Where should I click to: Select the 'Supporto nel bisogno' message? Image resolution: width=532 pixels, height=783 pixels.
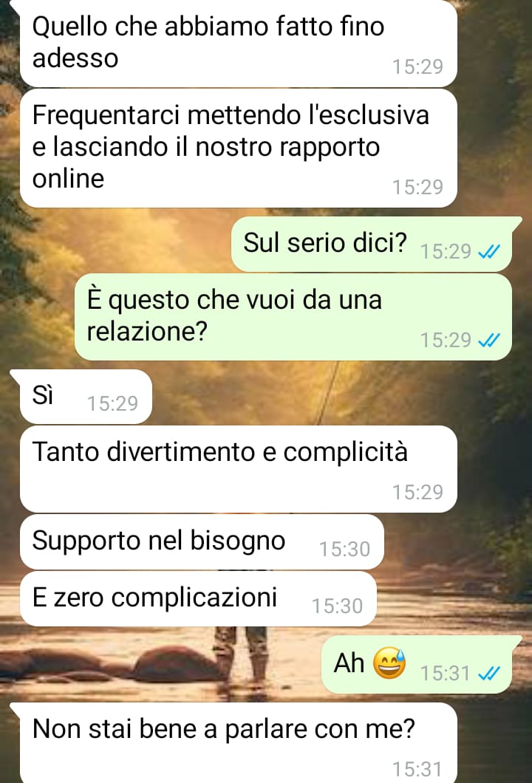tap(202, 541)
